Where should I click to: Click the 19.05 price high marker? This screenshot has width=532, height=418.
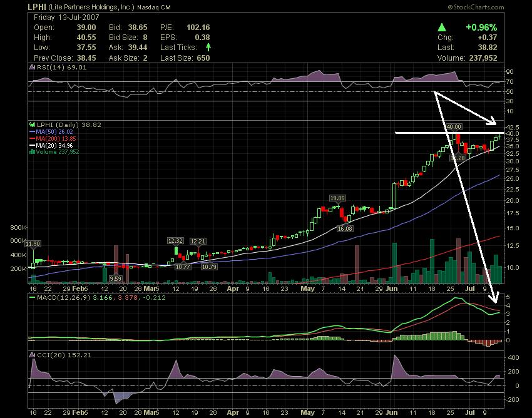pyautogui.click(x=337, y=198)
